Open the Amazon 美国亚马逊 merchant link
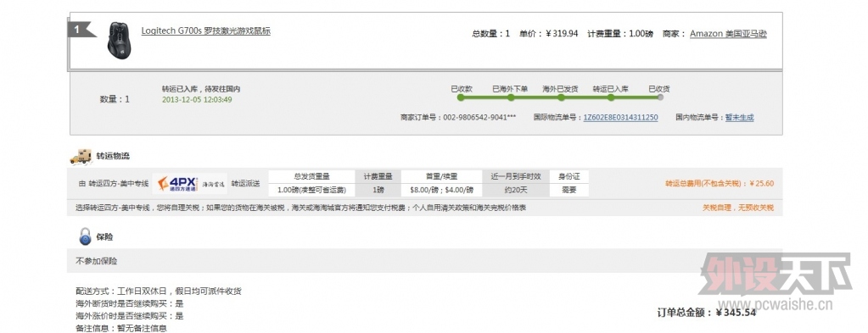The width and height of the screenshot is (868, 333). tap(729, 34)
